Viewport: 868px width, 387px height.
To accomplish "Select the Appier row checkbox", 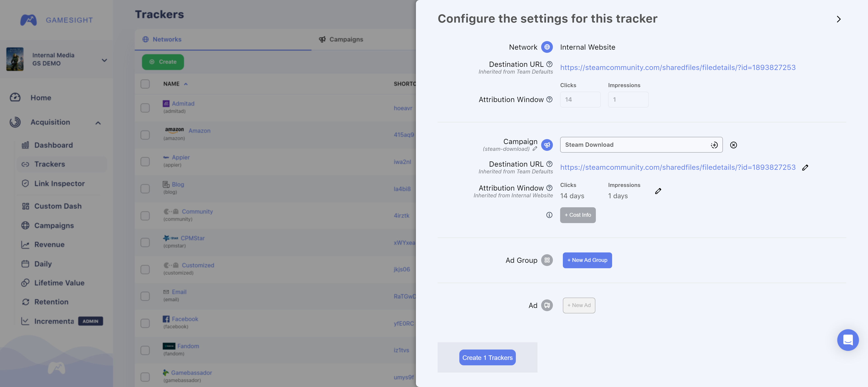I will pos(145,161).
